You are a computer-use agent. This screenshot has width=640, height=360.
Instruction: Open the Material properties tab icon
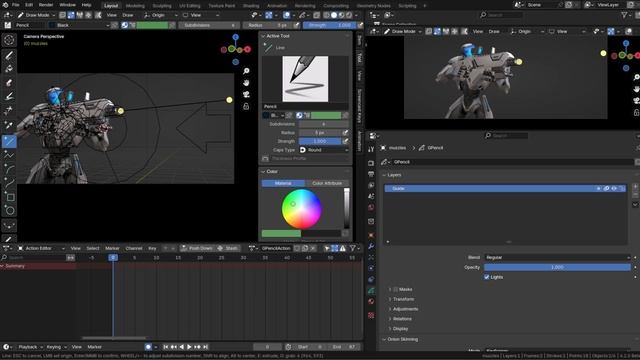(371, 301)
